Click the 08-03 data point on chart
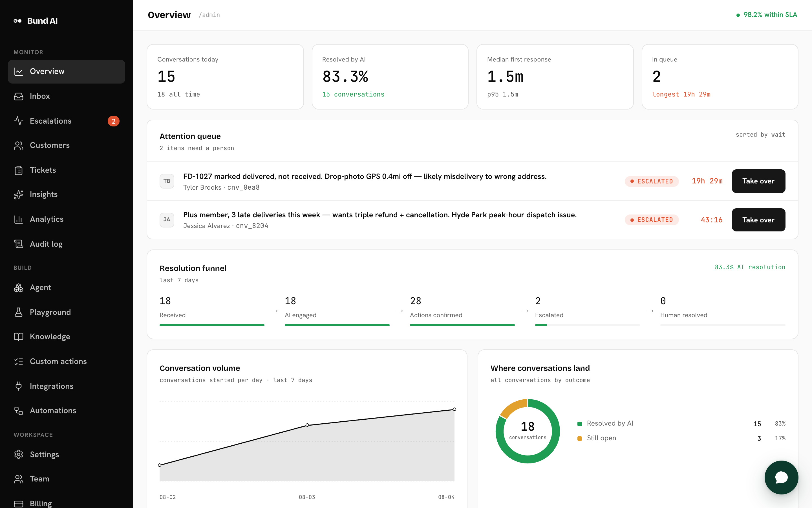Viewport: 812px width, 508px height. point(307,425)
